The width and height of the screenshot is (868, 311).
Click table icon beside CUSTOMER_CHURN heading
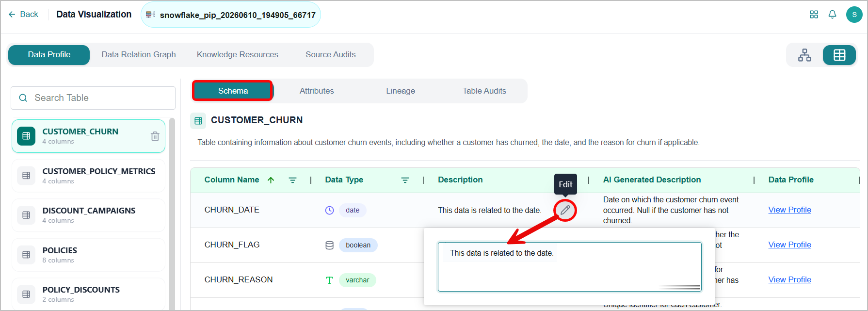point(198,121)
